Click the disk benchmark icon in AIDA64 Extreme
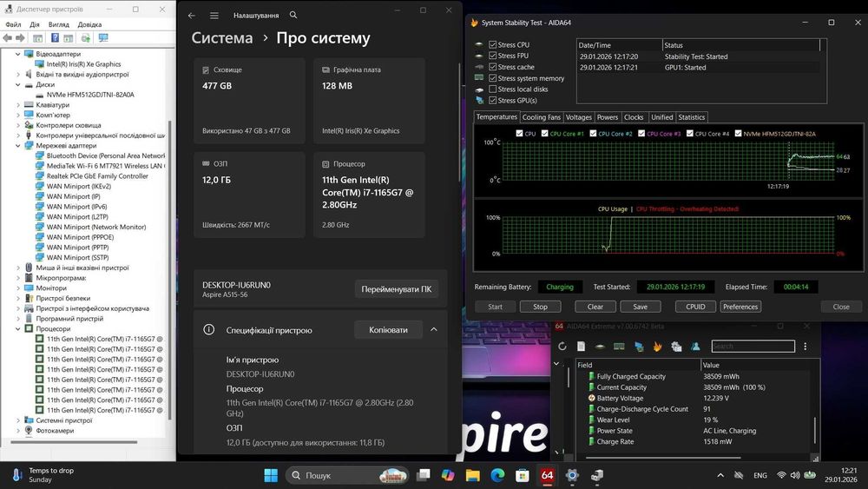 coord(600,346)
